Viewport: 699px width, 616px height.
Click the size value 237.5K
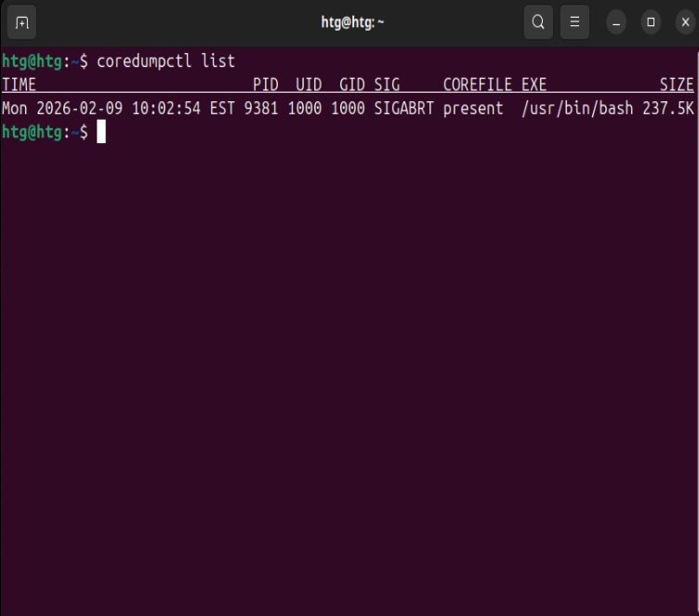(668, 109)
